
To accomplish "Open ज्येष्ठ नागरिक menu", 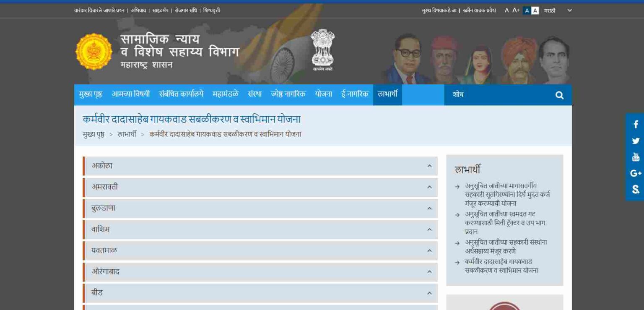I will (288, 94).
